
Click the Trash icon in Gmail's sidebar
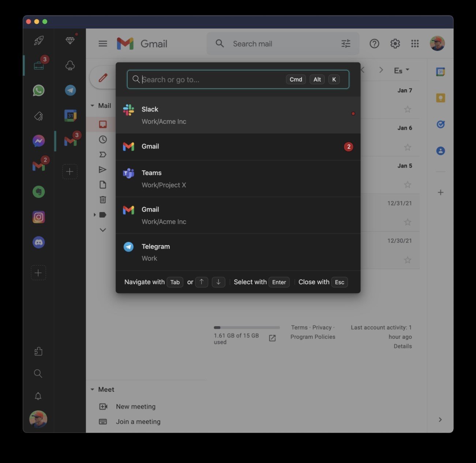tap(102, 200)
